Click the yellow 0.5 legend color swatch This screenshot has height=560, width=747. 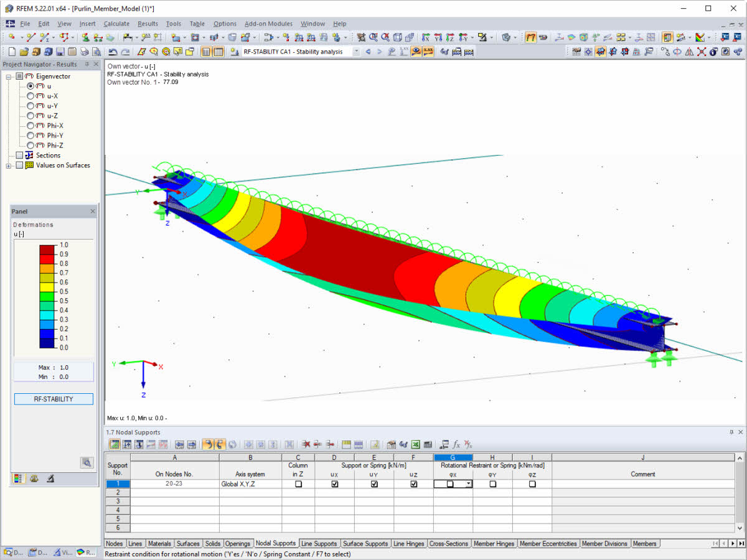(47, 287)
